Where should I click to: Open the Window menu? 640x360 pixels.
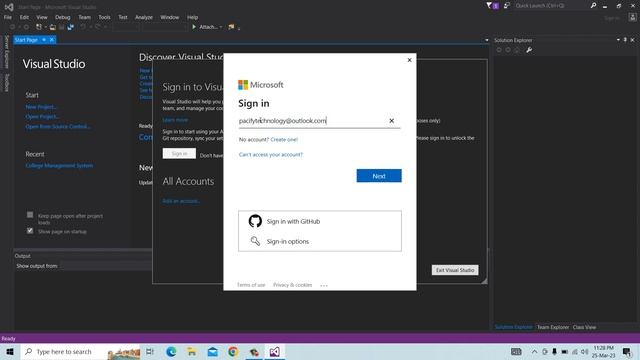click(169, 17)
